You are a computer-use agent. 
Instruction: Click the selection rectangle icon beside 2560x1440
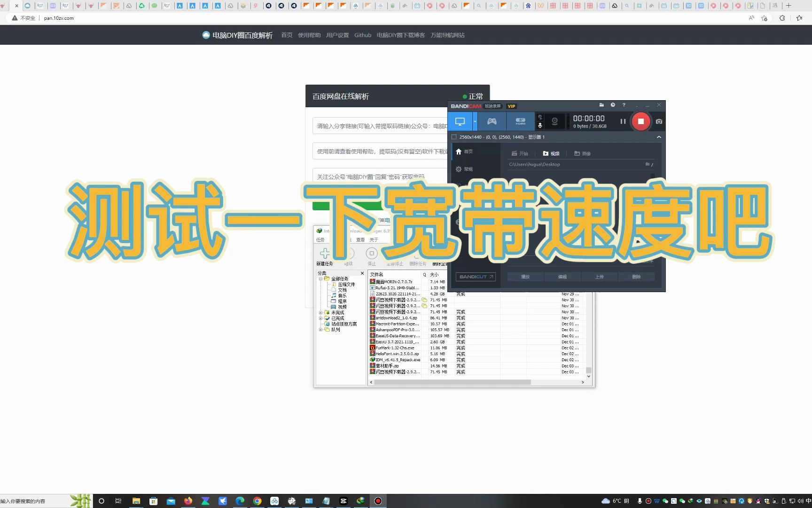pos(454,137)
